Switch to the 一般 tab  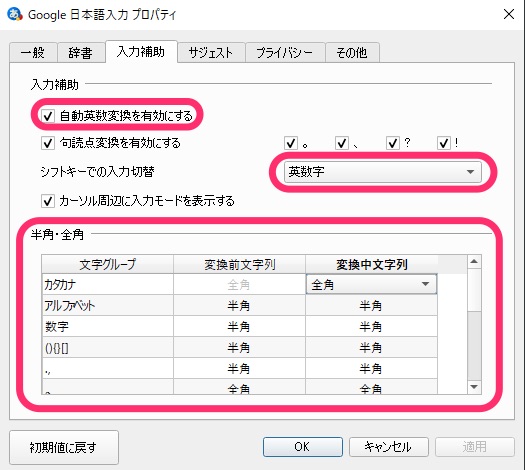click(33, 53)
